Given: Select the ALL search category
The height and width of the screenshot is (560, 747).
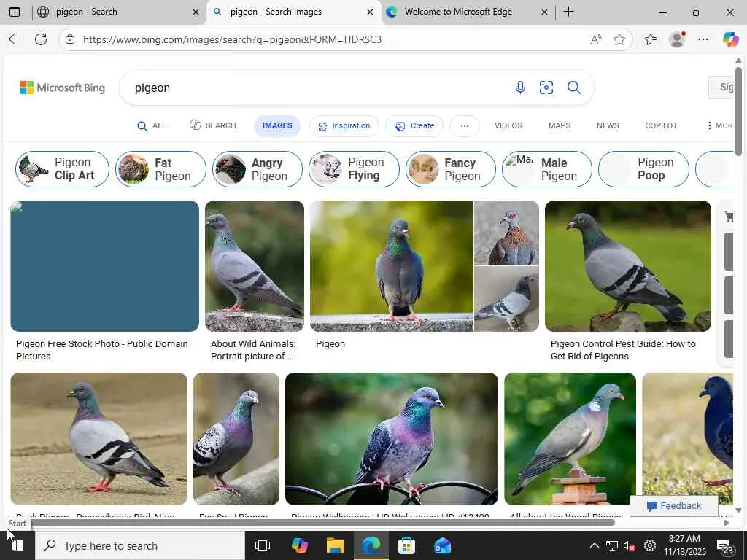Looking at the screenshot, I should pyautogui.click(x=152, y=125).
